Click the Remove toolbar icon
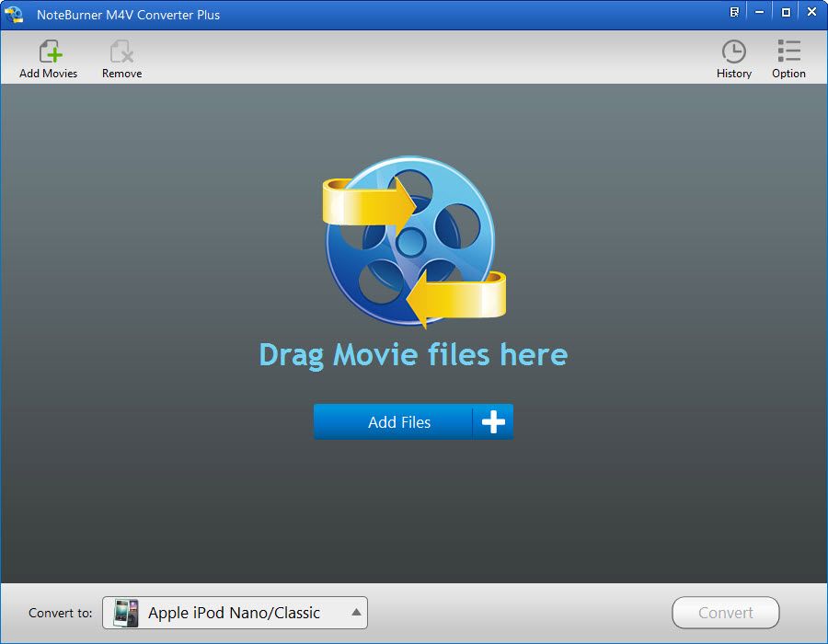This screenshot has width=828, height=644. [122, 58]
